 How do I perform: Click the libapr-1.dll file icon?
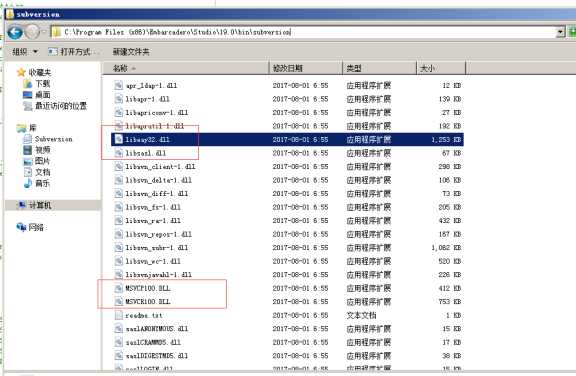pyautogui.click(x=118, y=99)
